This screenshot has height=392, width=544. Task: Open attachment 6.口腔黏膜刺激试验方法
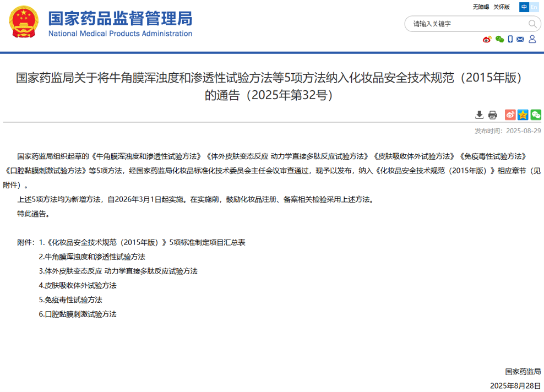click(78, 314)
